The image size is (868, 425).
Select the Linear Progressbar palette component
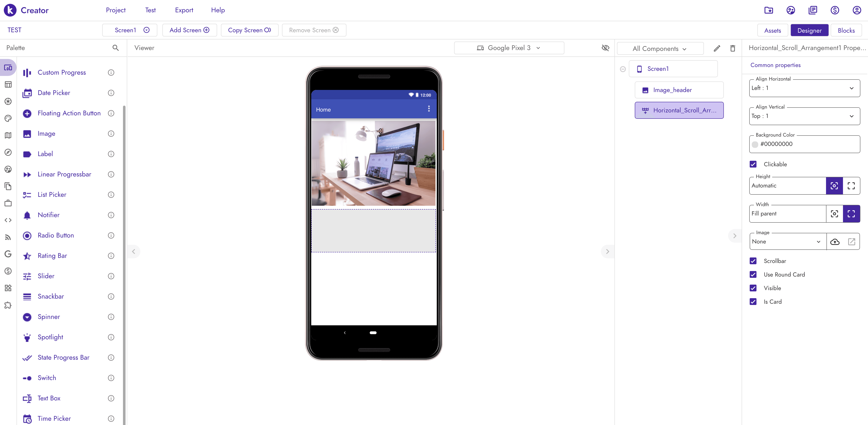pos(64,174)
